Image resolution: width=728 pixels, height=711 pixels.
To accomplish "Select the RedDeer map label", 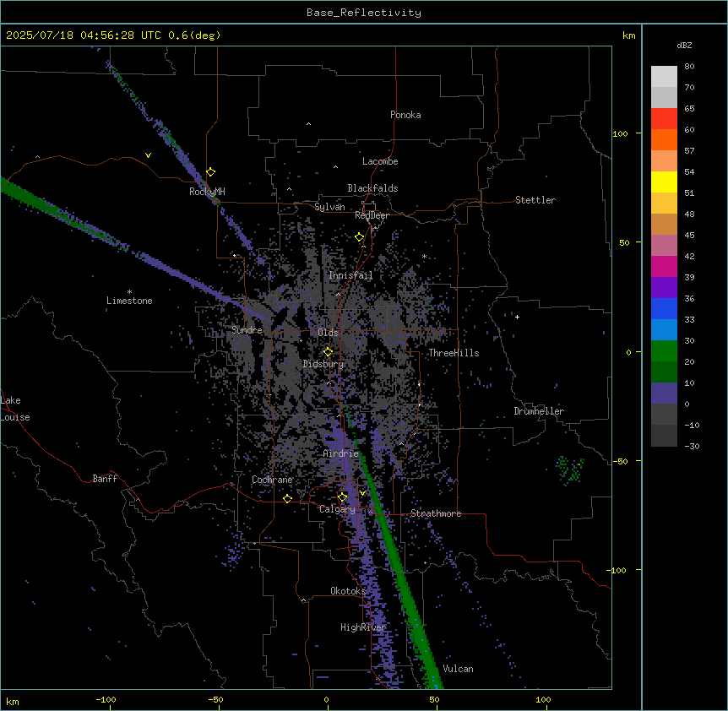I will 372,215.
